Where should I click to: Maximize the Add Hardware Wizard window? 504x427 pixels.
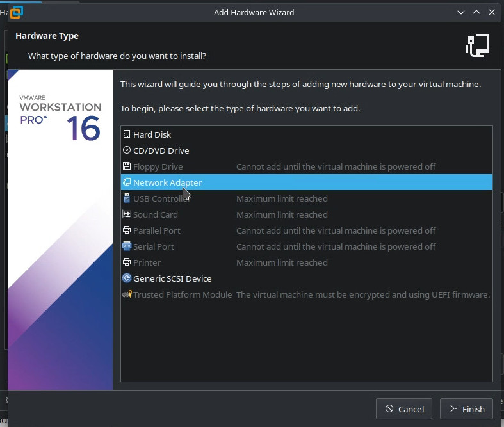476,12
